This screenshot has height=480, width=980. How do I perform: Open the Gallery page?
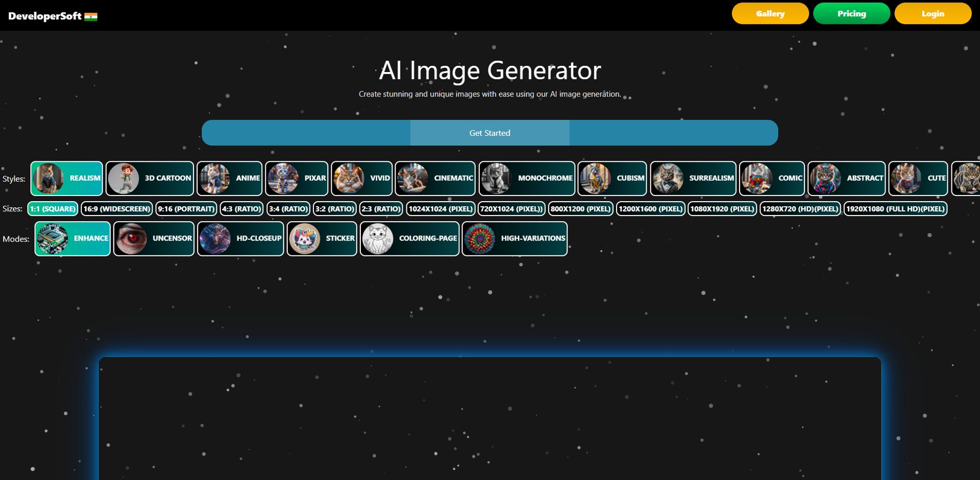point(770,14)
